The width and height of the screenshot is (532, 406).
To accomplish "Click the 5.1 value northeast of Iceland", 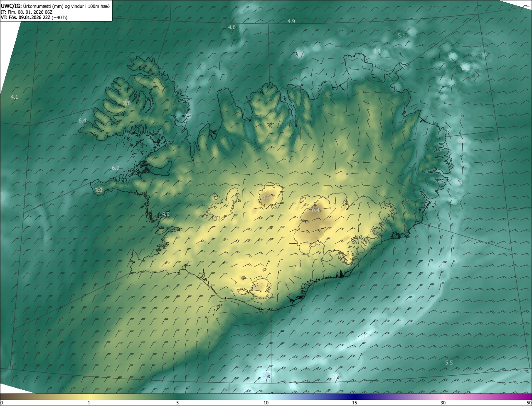I will [401, 36].
